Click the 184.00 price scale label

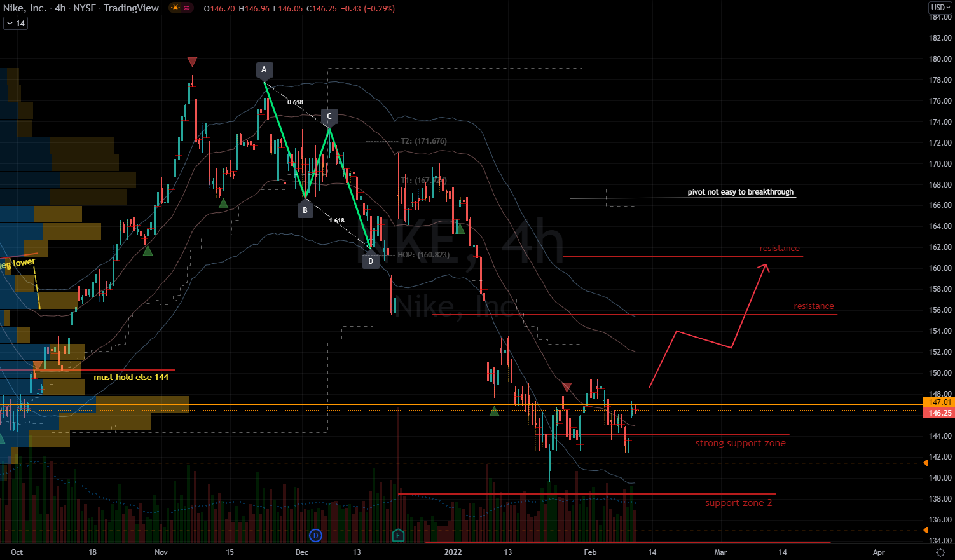coord(940,17)
